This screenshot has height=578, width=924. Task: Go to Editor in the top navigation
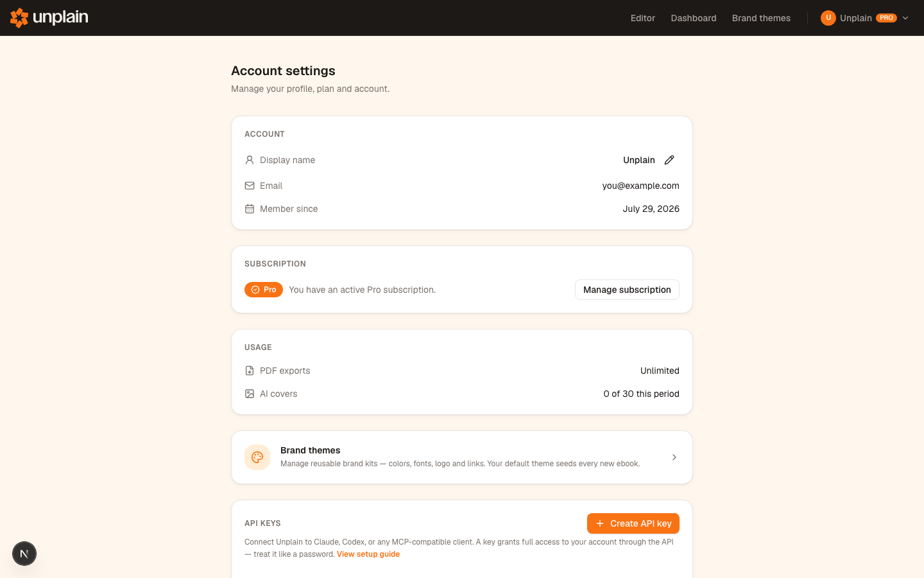(x=643, y=18)
